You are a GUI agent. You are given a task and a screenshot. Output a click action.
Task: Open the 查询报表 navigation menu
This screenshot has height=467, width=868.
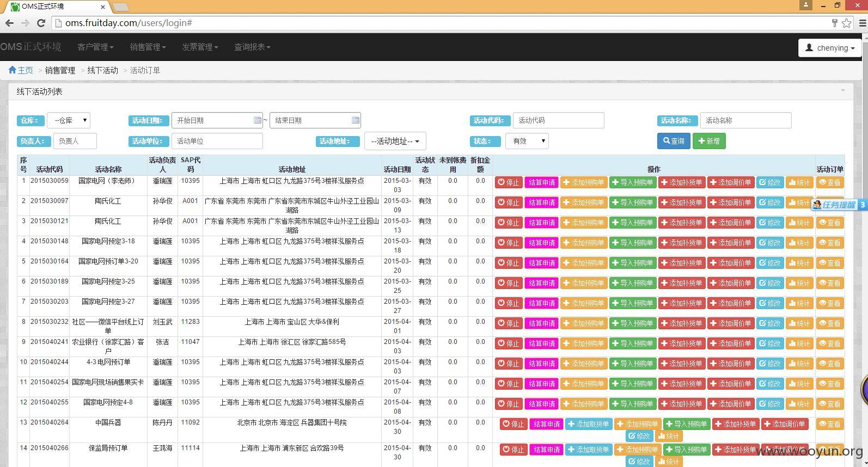pos(252,47)
